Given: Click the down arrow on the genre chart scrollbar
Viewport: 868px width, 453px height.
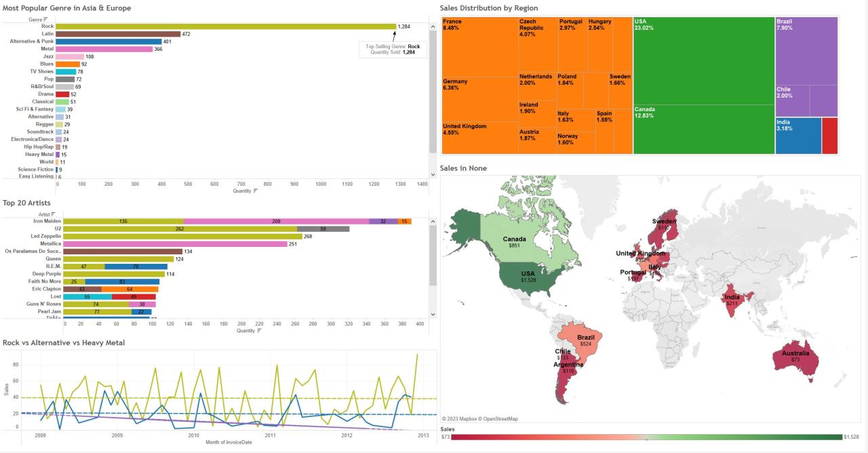Looking at the screenshot, I should point(433,174).
